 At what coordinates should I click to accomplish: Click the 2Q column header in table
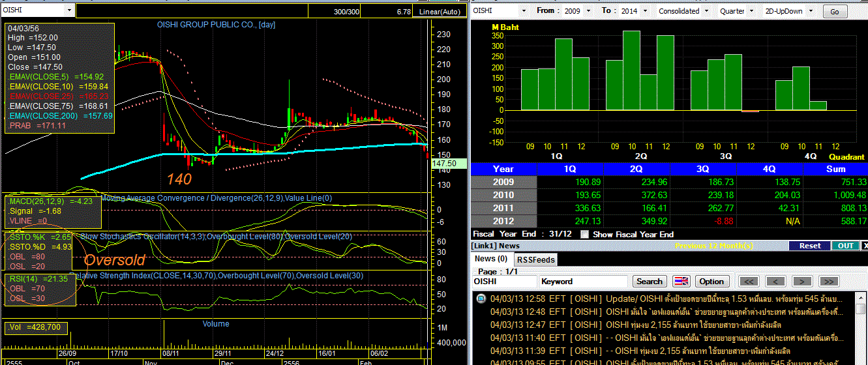[636, 169]
